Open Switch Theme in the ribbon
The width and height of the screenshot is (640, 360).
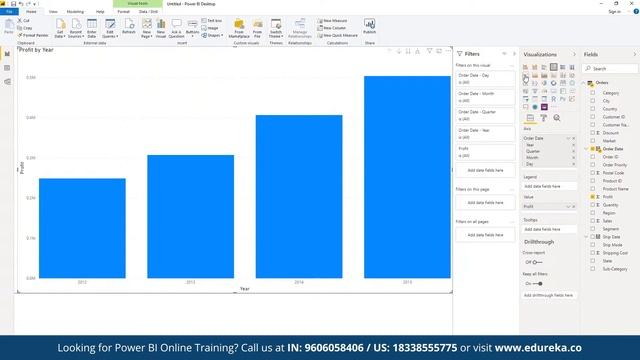click(x=276, y=28)
